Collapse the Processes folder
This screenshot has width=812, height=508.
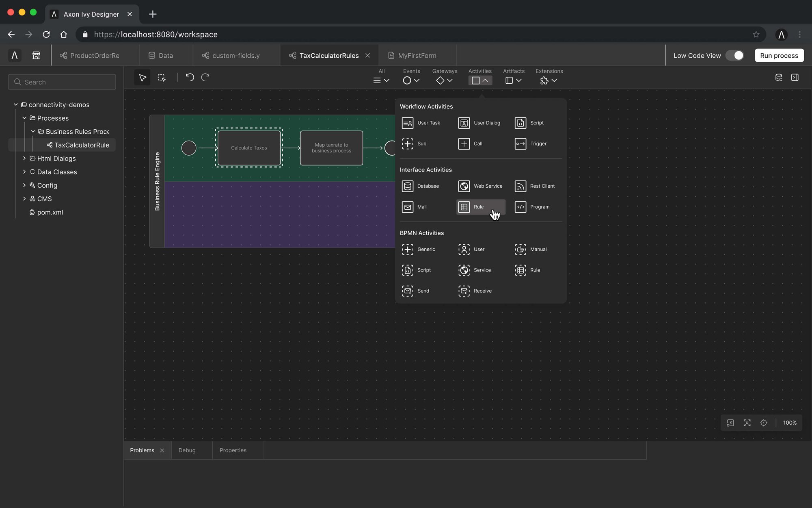pos(24,118)
